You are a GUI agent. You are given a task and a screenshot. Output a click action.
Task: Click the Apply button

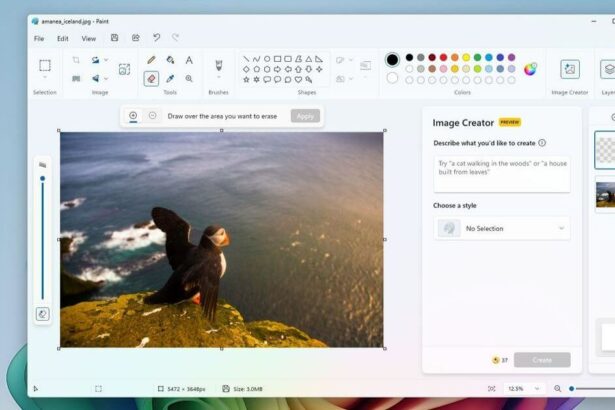click(x=305, y=116)
